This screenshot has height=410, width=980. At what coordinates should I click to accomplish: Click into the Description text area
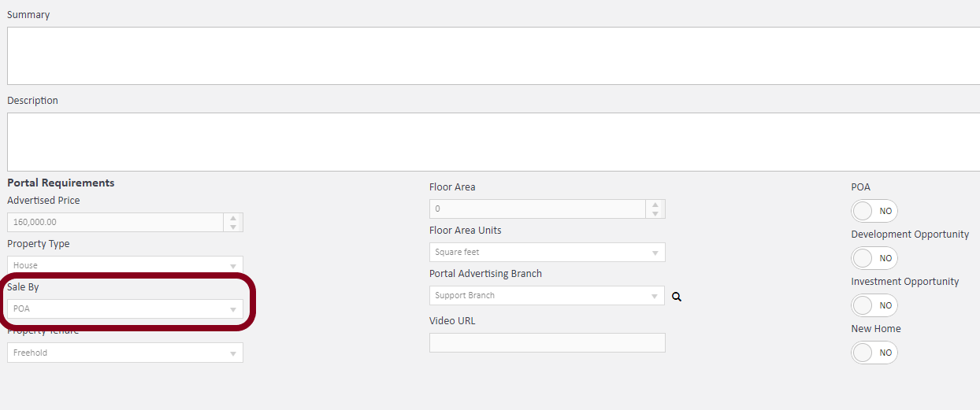(x=488, y=142)
